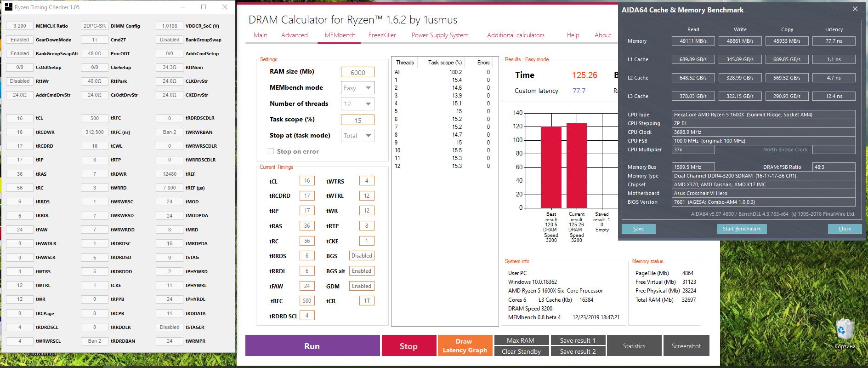Click the GearDownMode Enabled value box
The image size is (868, 368).
pos(20,40)
